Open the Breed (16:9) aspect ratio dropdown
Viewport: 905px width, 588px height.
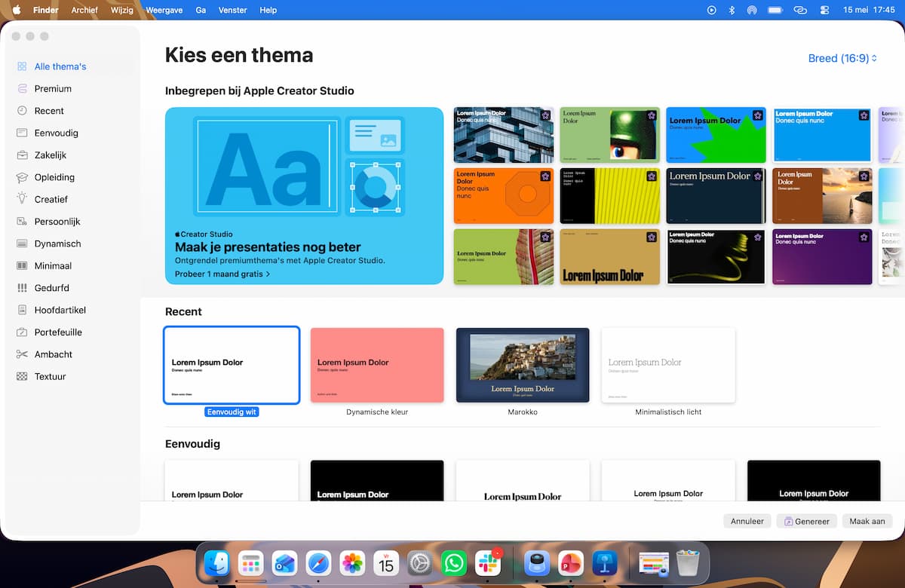pos(842,58)
